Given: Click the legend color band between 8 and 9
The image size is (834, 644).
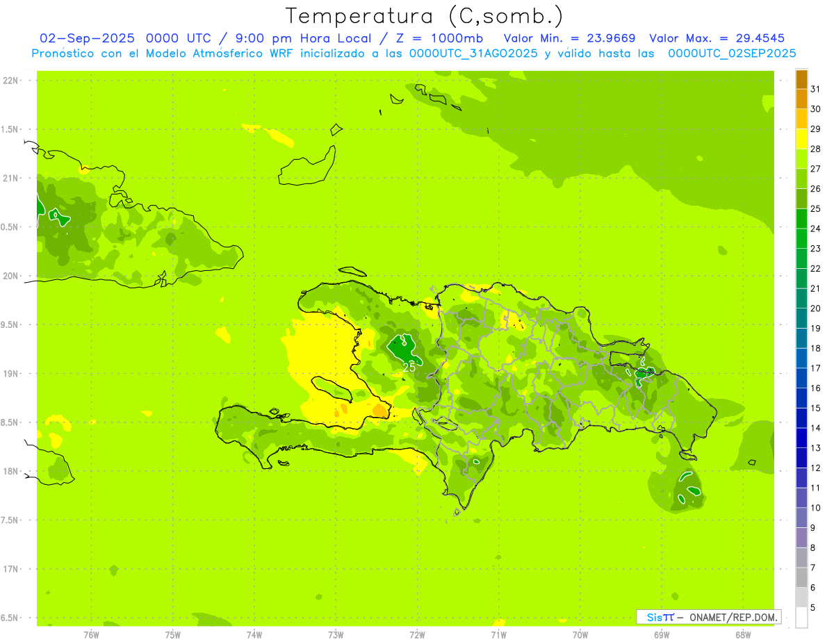Looking at the screenshot, I should (x=801, y=538).
